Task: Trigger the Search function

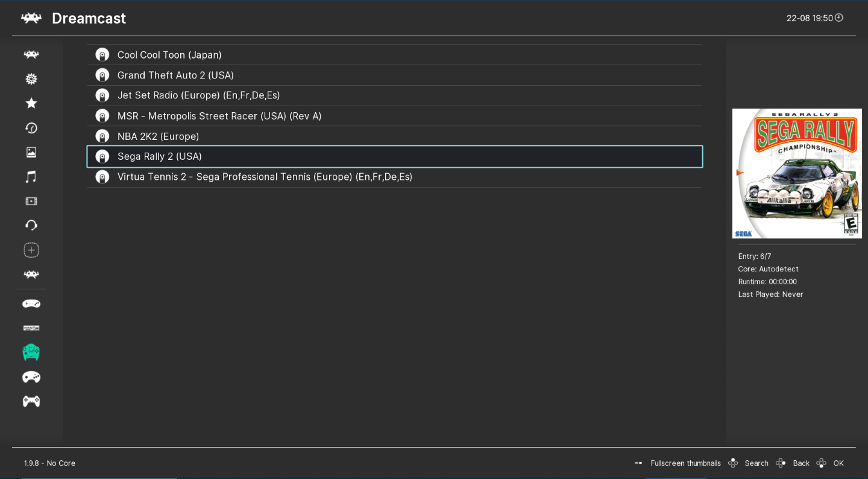Action: point(756,463)
